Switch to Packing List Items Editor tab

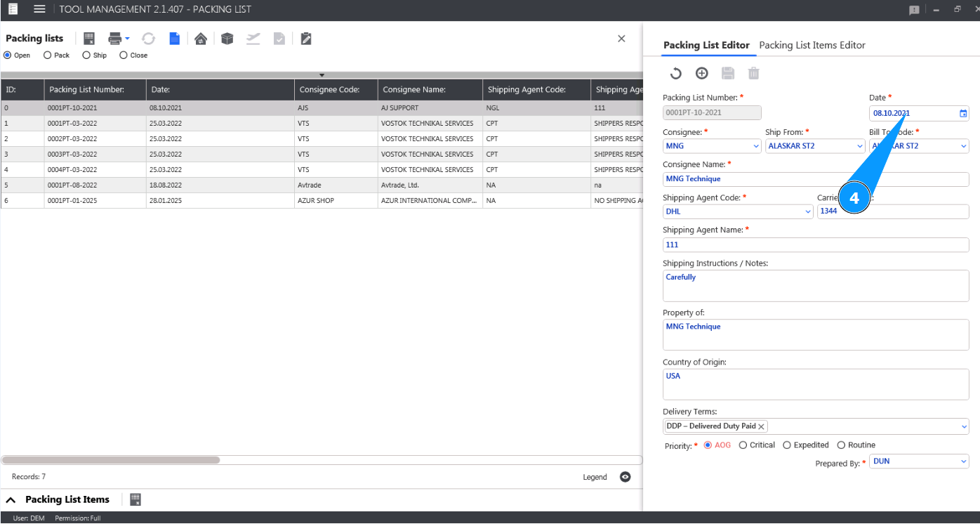pos(812,45)
